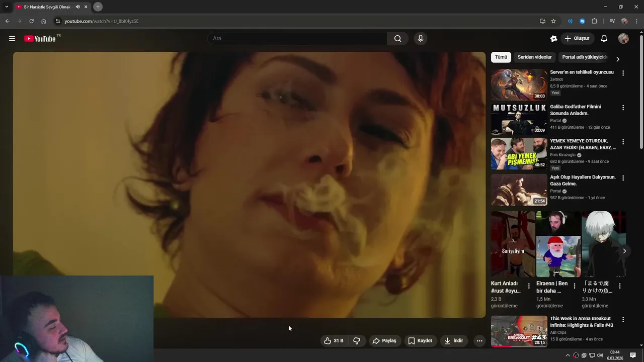
Task: Open the Arena Breakout #43 thumbnail
Action: pyautogui.click(x=519, y=331)
